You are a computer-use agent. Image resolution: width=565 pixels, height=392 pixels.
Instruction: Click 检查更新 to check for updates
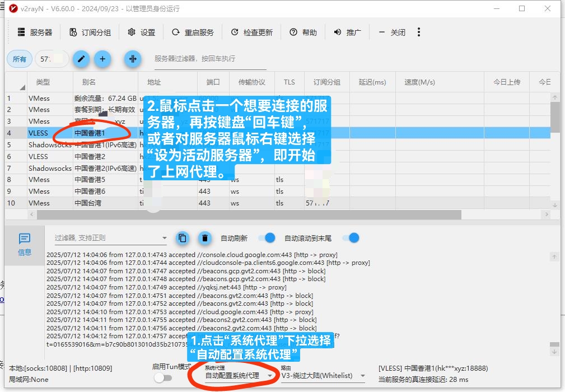252,32
